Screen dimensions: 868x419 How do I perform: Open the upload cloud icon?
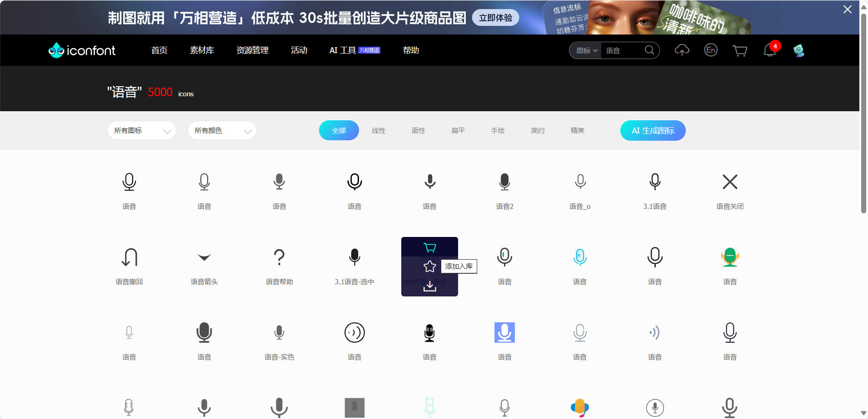(682, 50)
